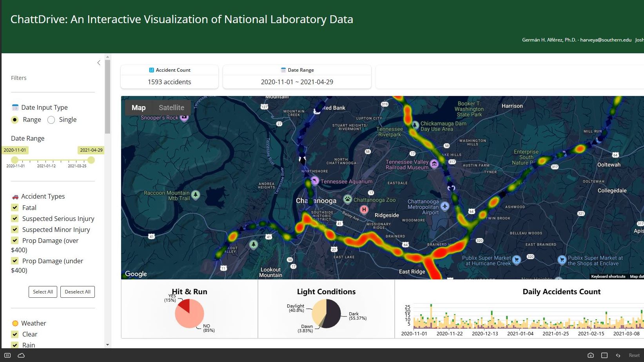Viewport: 644px width, 362px height.
Task: Click the Chattanooga Metropolitan Airport plane marker
Action: (x=444, y=206)
